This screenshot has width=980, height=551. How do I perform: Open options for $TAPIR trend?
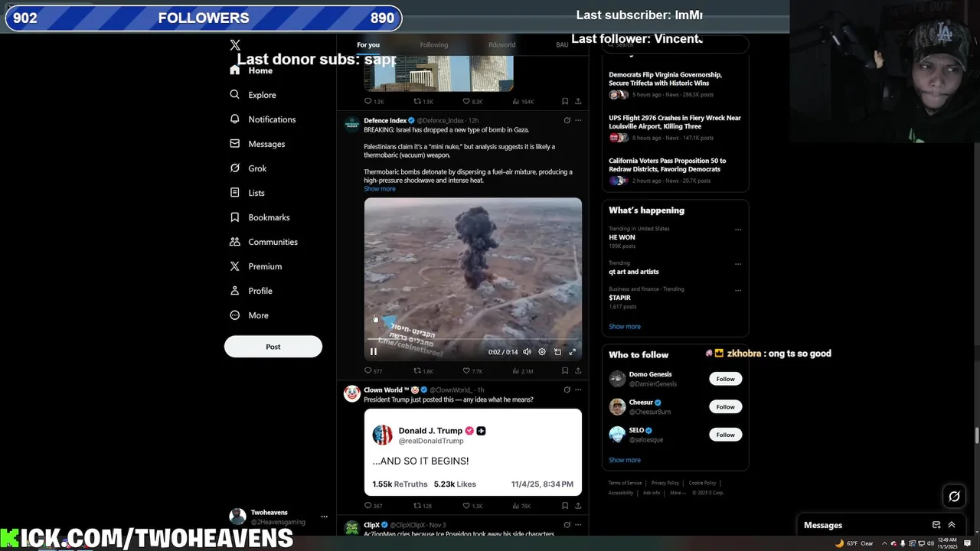738,290
